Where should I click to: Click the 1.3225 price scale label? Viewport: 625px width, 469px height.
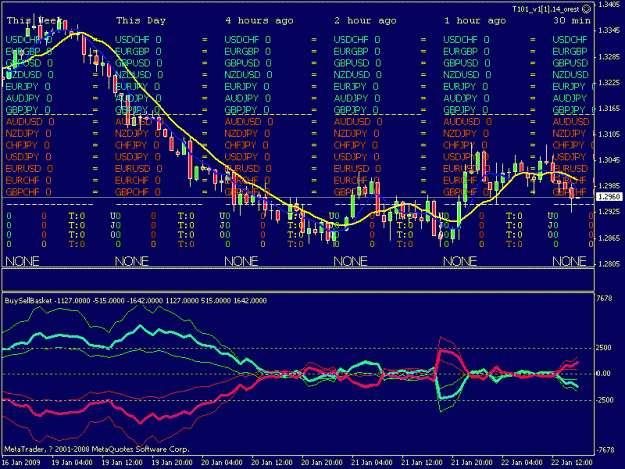[x=609, y=82]
